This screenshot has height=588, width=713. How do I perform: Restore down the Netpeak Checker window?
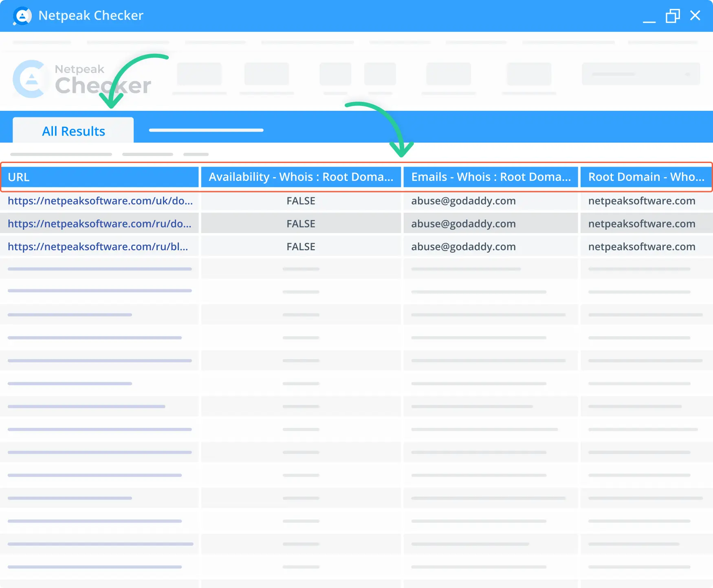pos(673,16)
